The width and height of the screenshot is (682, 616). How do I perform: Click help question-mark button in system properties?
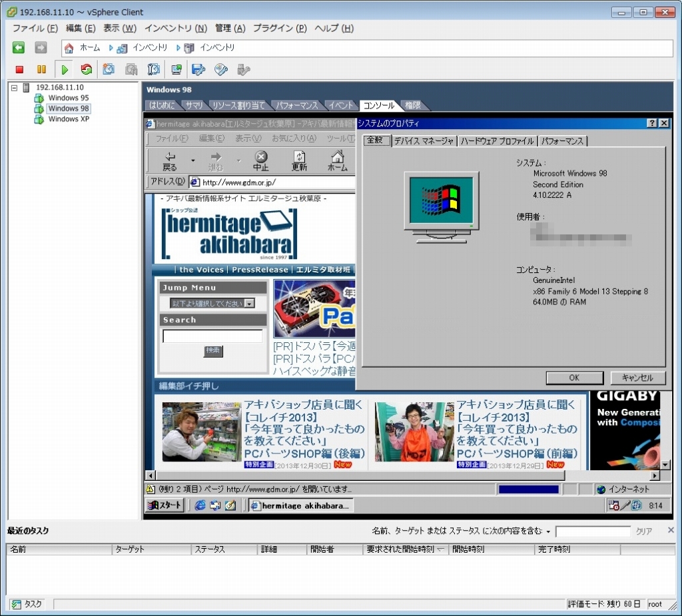point(651,123)
